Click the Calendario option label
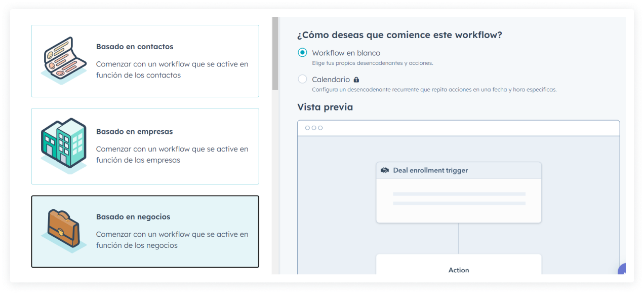The width and height of the screenshot is (644, 294). click(x=331, y=80)
